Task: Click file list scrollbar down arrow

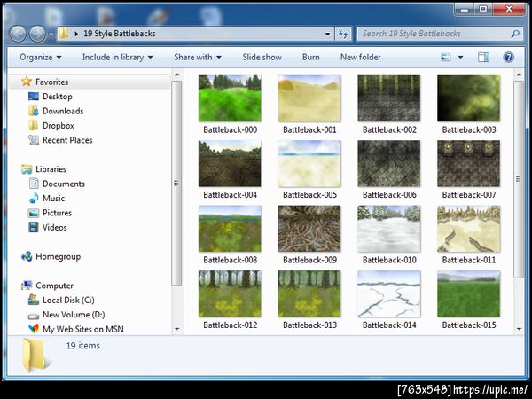Action: pyautogui.click(x=519, y=328)
